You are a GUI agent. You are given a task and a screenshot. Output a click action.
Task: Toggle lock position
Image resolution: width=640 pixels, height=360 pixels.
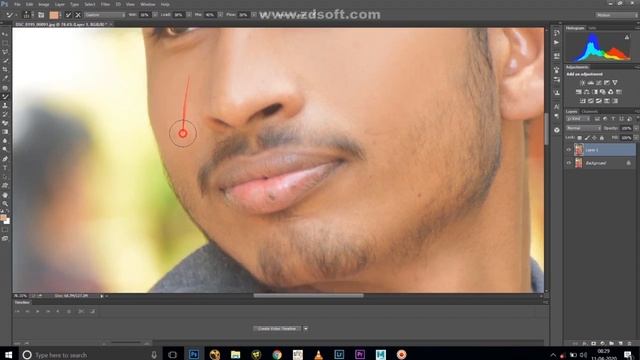(x=594, y=138)
